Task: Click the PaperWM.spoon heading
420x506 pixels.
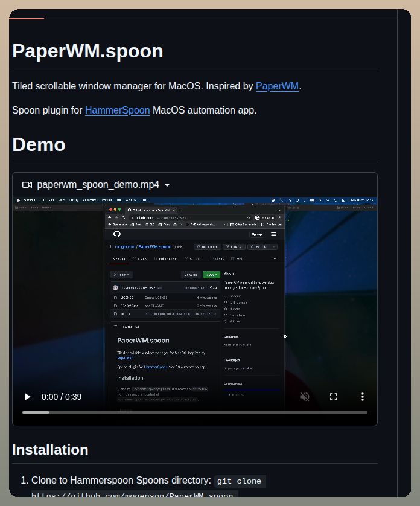Action: 87,51
